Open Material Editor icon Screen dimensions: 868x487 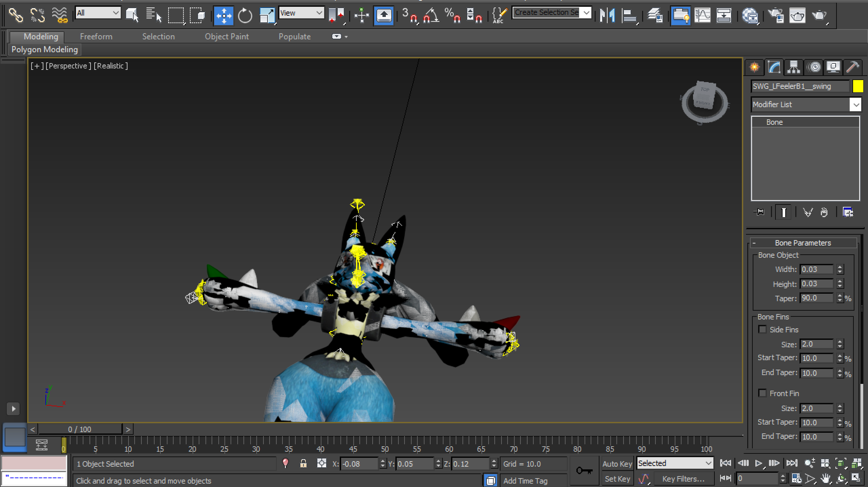click(750, 15)
